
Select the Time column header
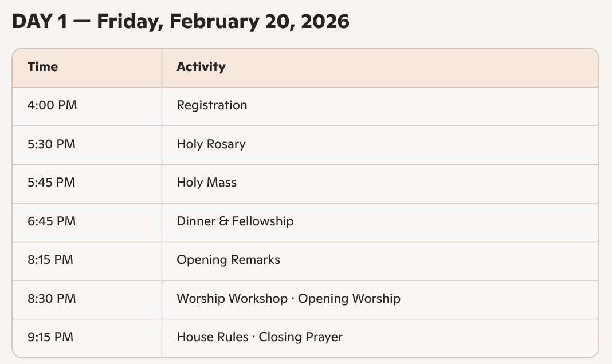click(42, 67)
